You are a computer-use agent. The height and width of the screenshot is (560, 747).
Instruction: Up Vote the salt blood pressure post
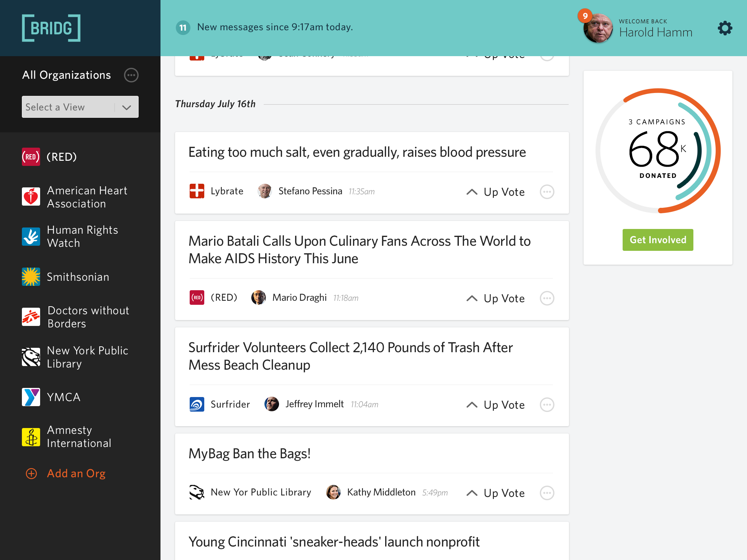[x=496, y=192]
